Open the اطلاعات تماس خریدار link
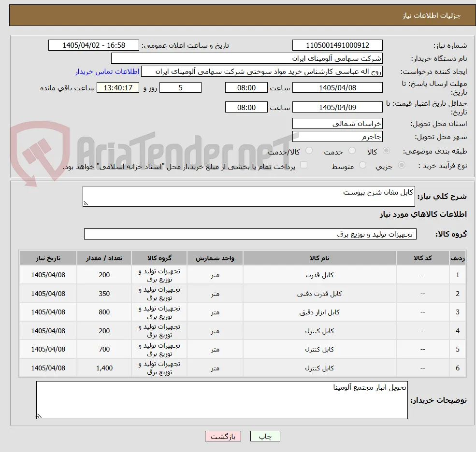Image resolution: width=476 pixels, height=452 pixels. point(107,71)
